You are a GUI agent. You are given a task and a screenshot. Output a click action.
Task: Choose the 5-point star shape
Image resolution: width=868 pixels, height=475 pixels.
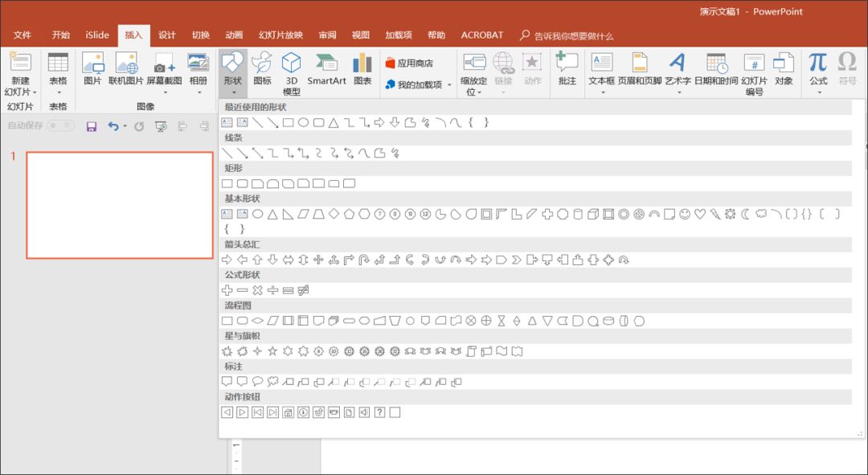click(x=272, y=351)
